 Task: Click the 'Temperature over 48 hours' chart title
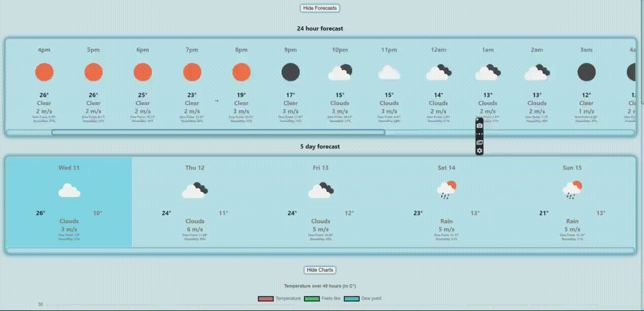point(320,286)
